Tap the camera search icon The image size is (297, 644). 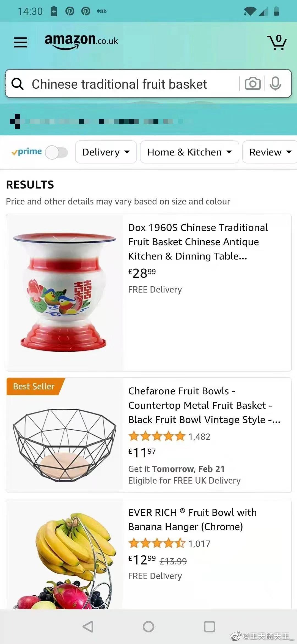253,84
